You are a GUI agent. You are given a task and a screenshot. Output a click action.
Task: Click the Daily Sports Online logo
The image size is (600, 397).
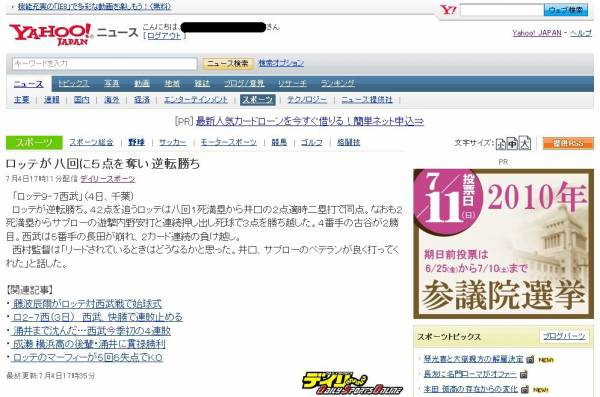coord(352,383)
